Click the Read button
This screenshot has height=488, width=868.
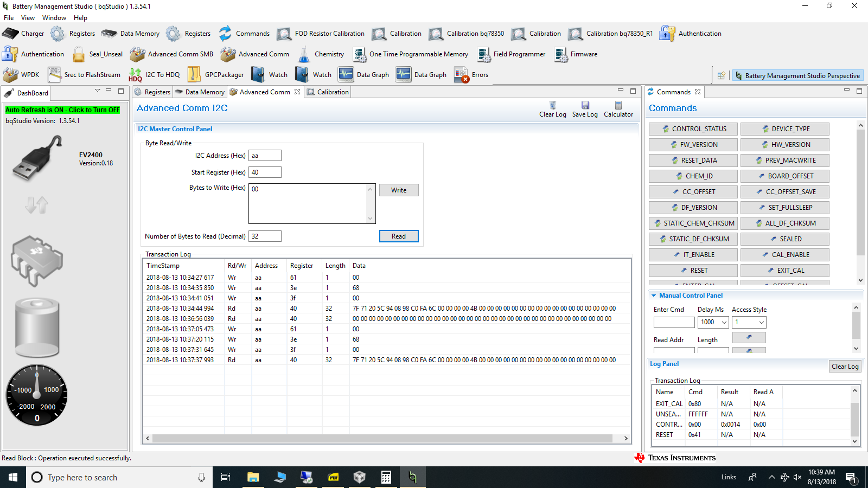(399, 236)
